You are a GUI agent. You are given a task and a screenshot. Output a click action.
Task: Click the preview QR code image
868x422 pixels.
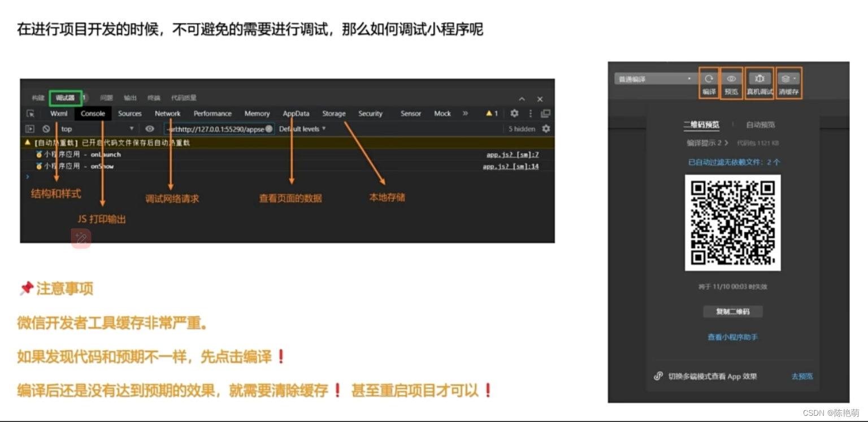733,223
